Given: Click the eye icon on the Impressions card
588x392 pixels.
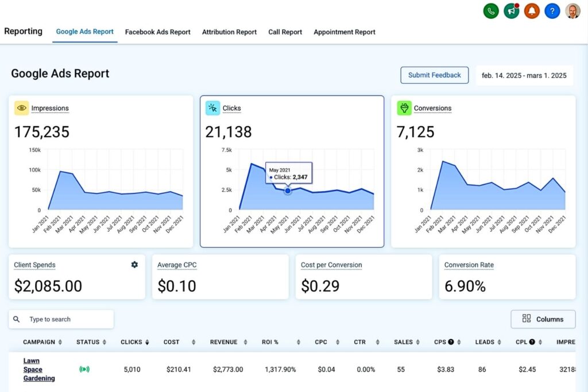Looking at the screenshot, I should point(22,108).
